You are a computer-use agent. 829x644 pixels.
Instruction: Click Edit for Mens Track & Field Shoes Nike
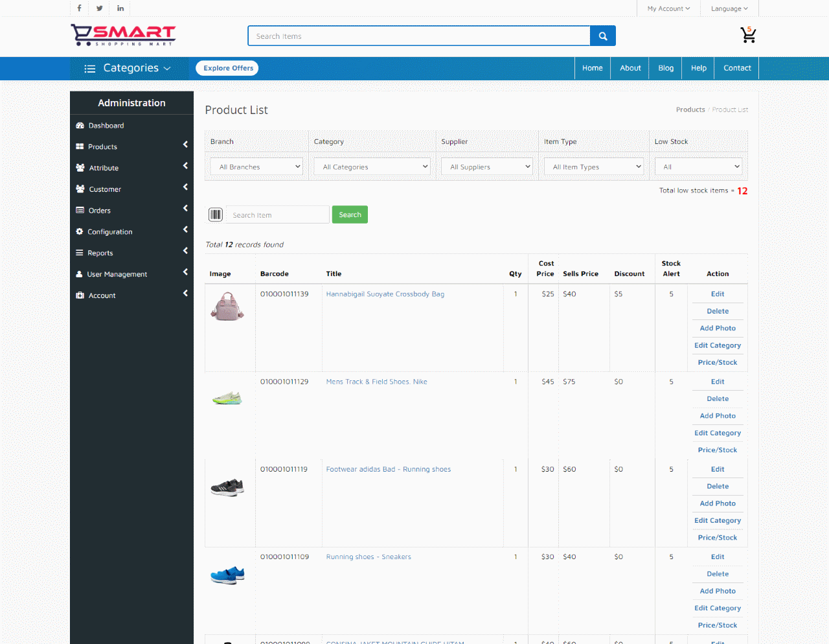[717, 382]
